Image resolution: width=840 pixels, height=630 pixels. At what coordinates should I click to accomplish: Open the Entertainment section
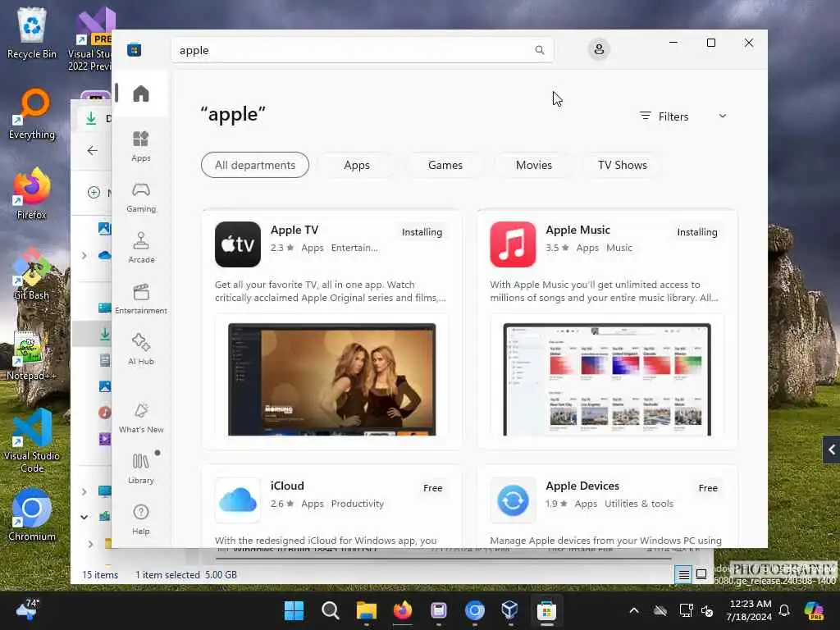tap(141, 299)
